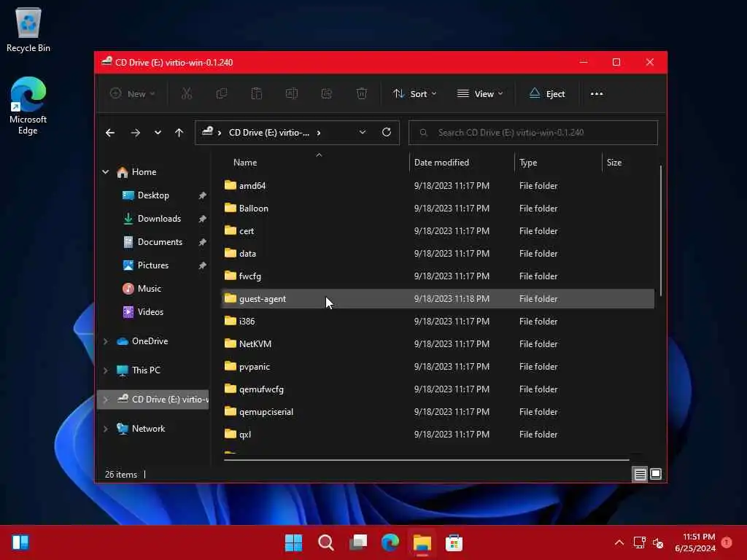Expand the This PC tree node
The image size is (747, 560).
tap(105, 370)
